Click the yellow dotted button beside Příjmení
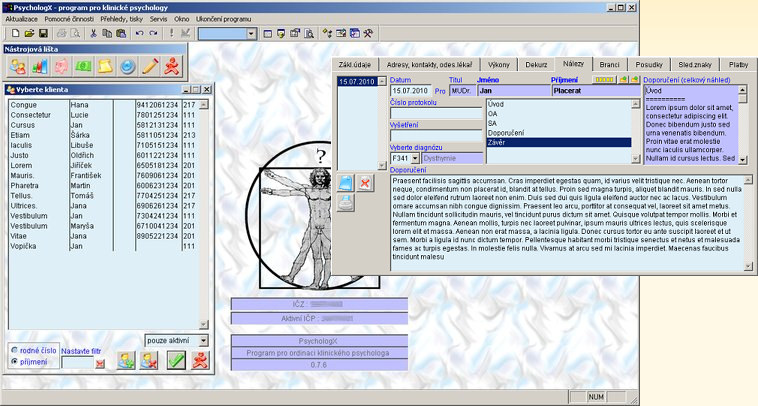This screenshot has height=406, width=758. pyautogui.click(x=604, y=80)
